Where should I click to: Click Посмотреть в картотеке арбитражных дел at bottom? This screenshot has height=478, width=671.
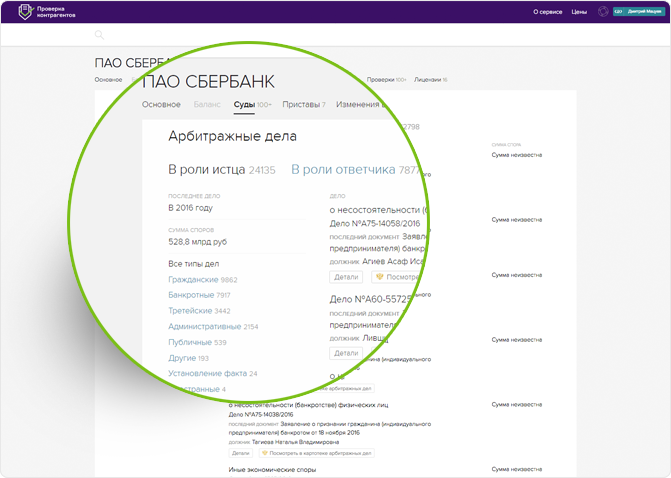(x=317, y=453)
